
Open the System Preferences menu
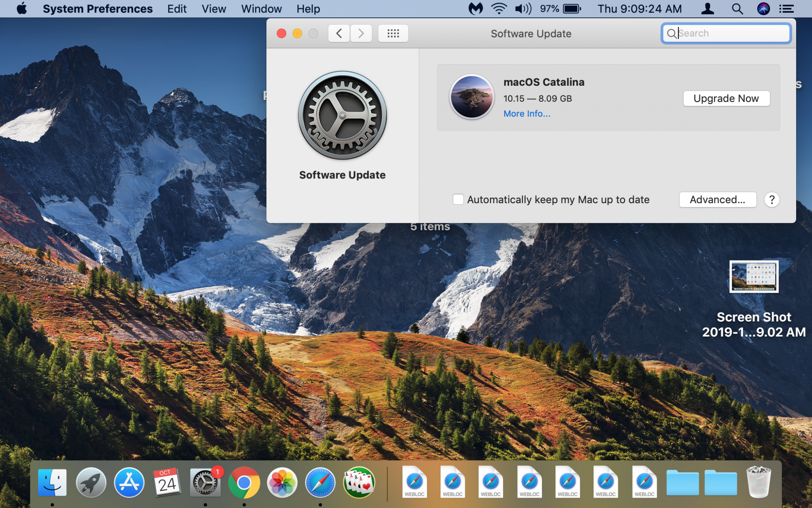(97, 9)
